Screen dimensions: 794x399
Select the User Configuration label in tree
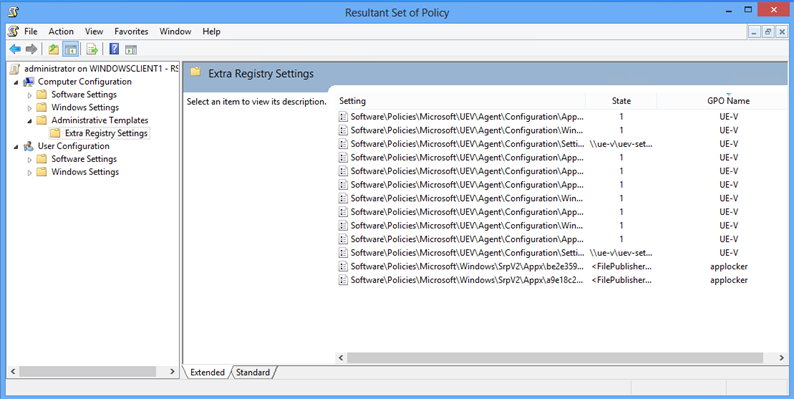click(73, 146)
